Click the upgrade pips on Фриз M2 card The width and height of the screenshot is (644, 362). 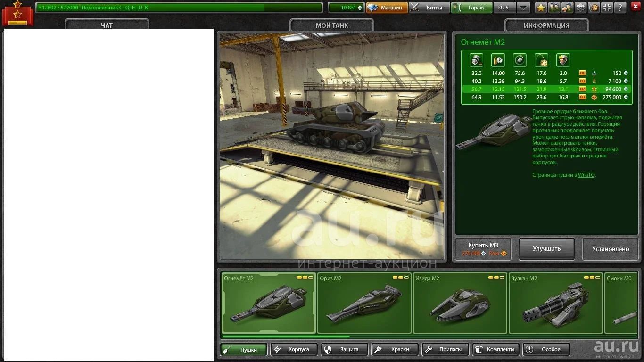(401, 278)
